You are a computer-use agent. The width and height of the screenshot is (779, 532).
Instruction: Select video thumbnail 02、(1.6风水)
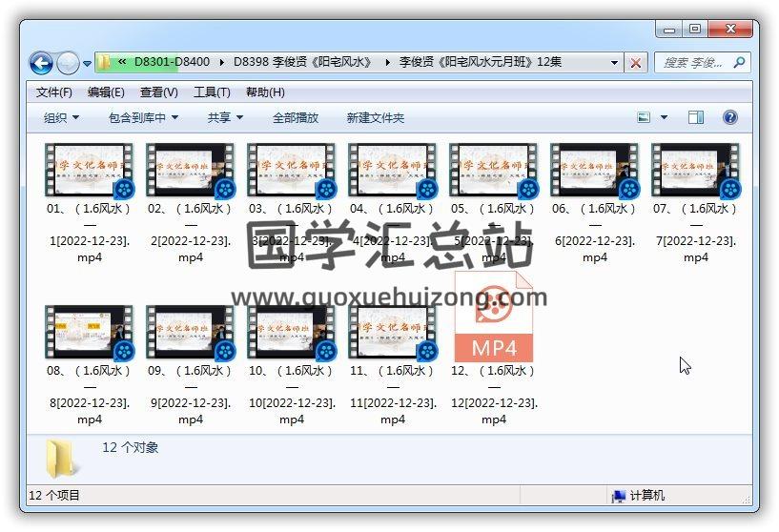(191, 171)
